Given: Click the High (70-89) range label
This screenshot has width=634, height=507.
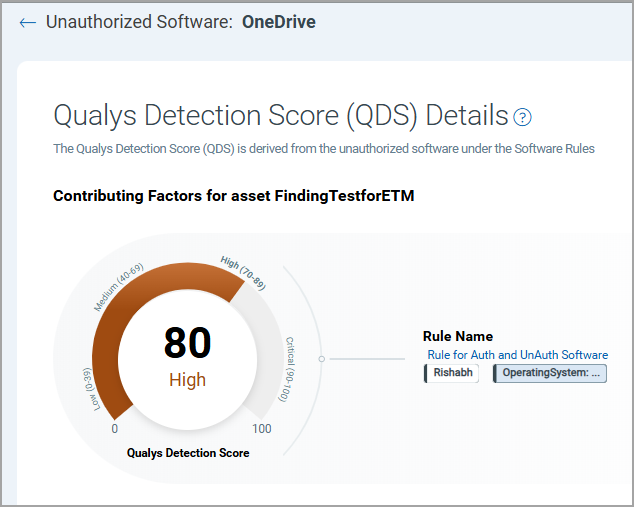Looking at the screenshot, I should [243, 273].
